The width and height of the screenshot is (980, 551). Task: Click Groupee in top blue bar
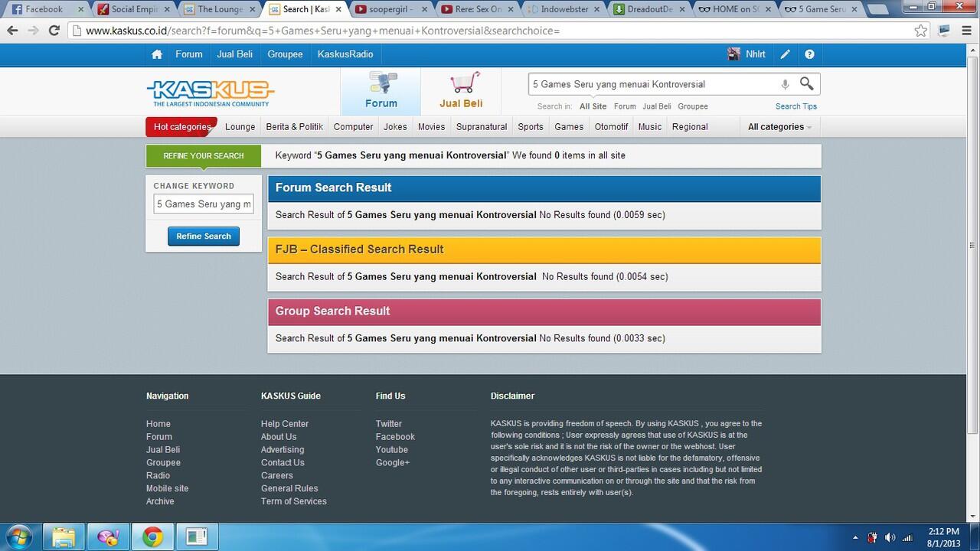(285, 54)
